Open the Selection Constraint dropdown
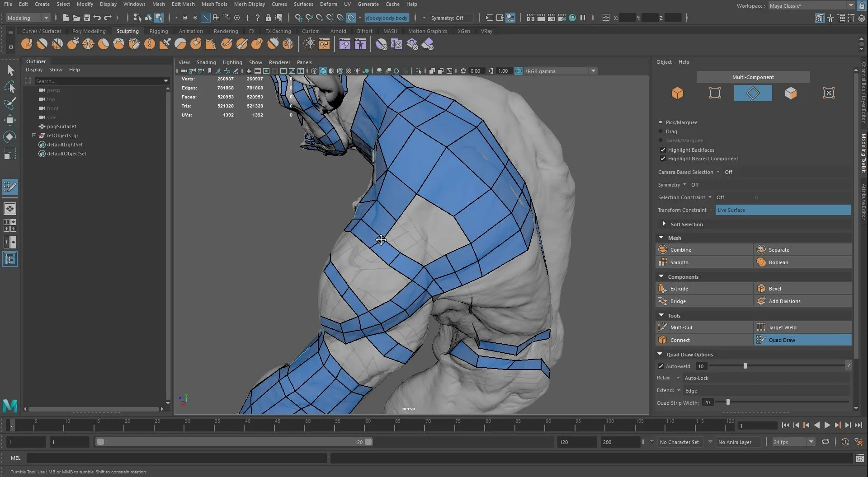The width and height of the screenshot is (868, 477). [710, 197]
